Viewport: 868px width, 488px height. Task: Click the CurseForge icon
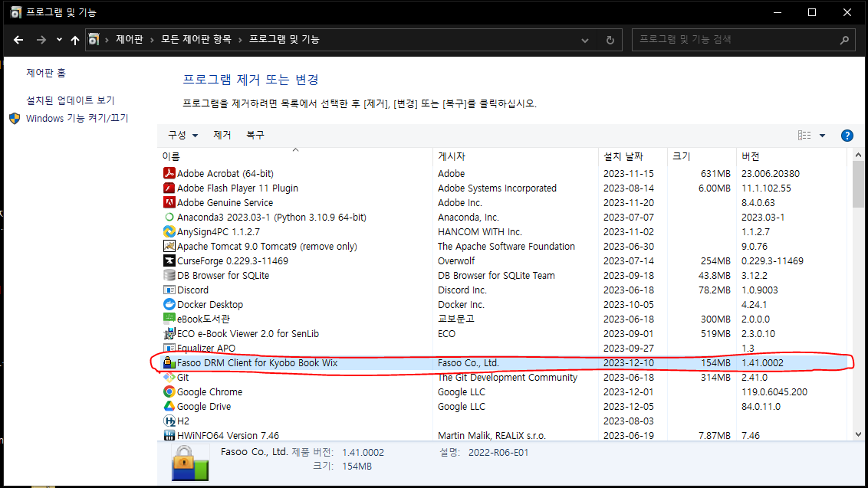click(169, 260)
